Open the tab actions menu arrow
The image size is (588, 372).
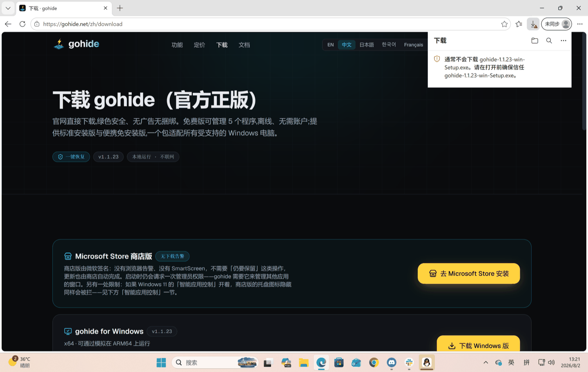pos(8,8)
